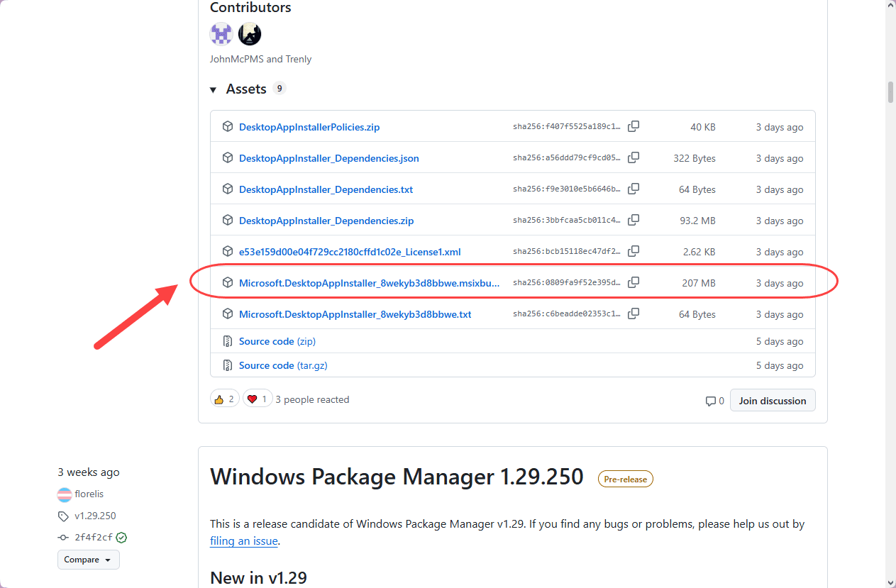
Task: Click the commit icon beside 2f4f2cf
Action: tap(63, 538)
